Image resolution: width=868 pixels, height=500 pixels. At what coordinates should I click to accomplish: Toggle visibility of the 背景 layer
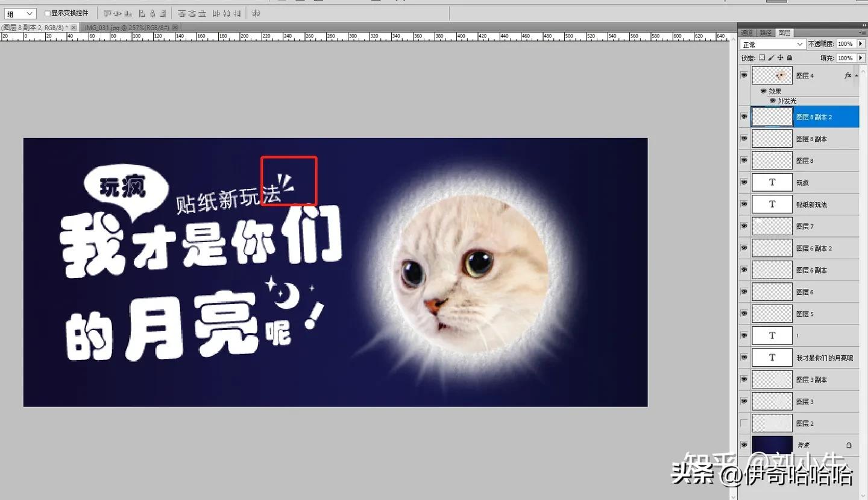tap(744, 445)
